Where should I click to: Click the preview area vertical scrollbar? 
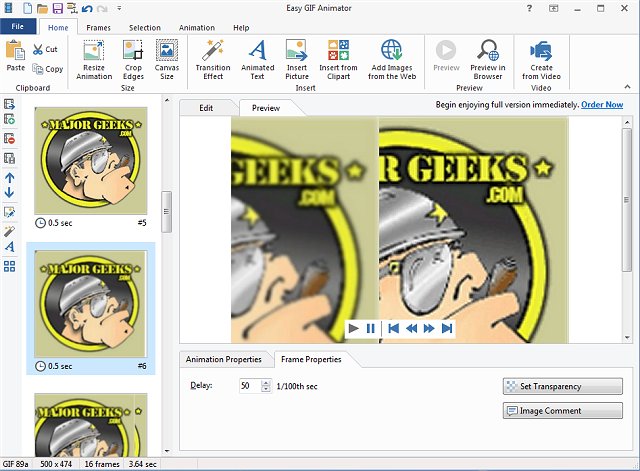click(627, 200)
